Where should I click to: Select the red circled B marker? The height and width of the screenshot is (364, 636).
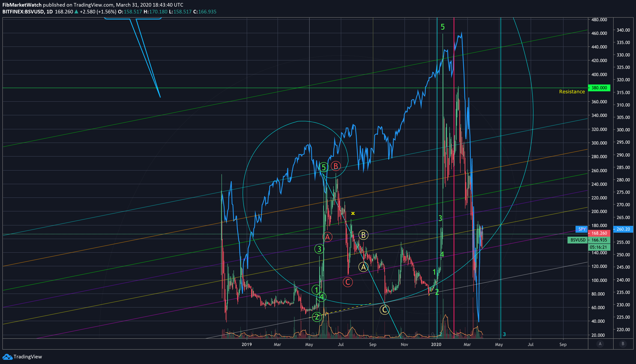[x=336, y=166]
